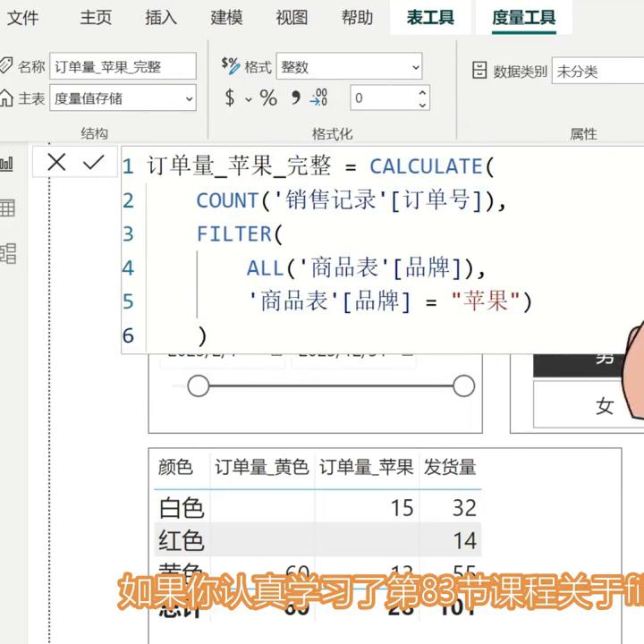This screenshot has width=644, height=644.
Task: Switch to the 表工具 tab
Action: (430, 17)
